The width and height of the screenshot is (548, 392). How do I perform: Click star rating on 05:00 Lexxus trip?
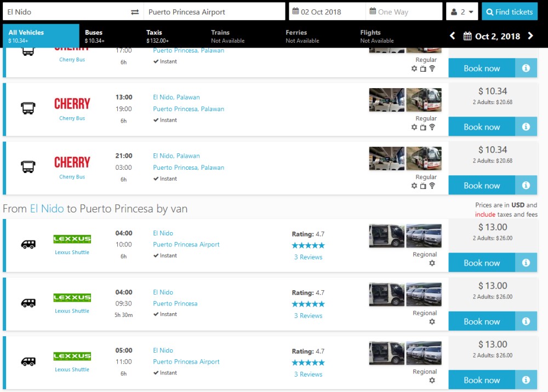pos(308,362)
